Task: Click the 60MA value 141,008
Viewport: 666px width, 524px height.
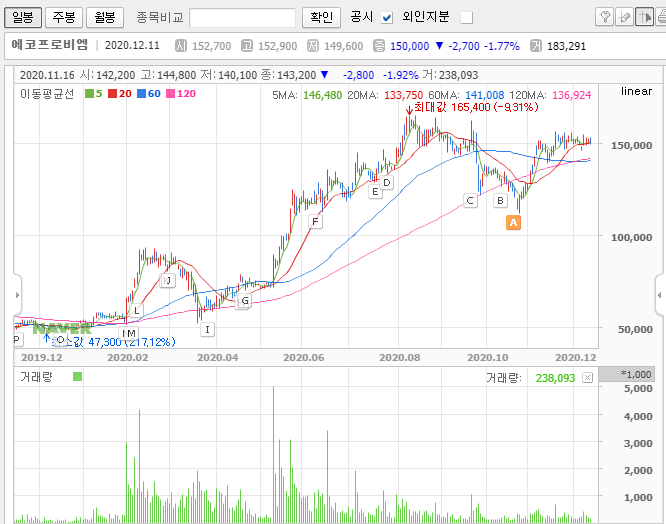Action: 485,95
